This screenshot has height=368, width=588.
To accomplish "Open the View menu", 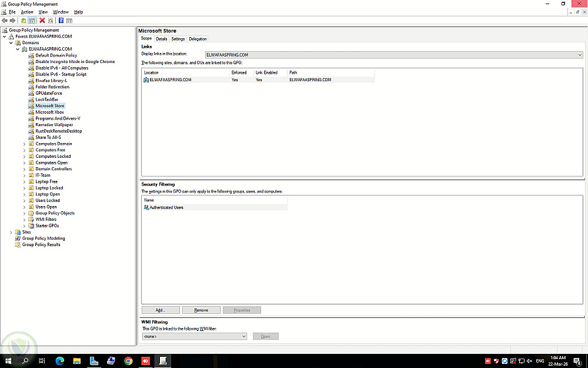I will click(43, 12).
